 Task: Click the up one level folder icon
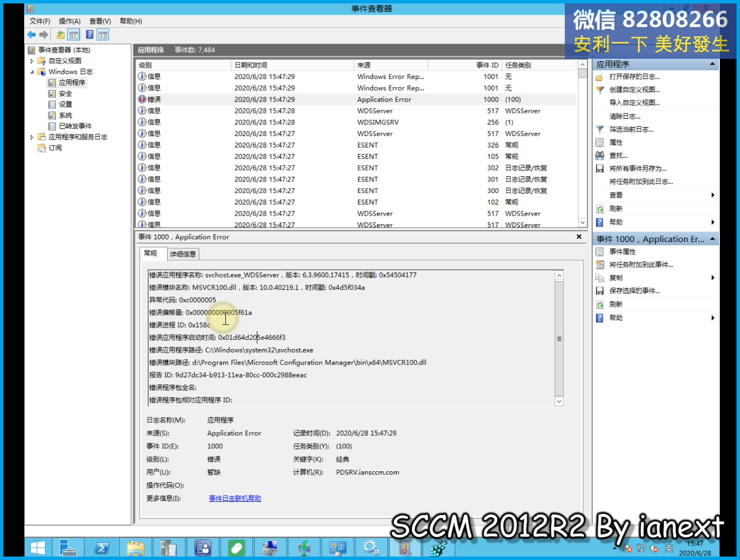click(x=61, y=35)
